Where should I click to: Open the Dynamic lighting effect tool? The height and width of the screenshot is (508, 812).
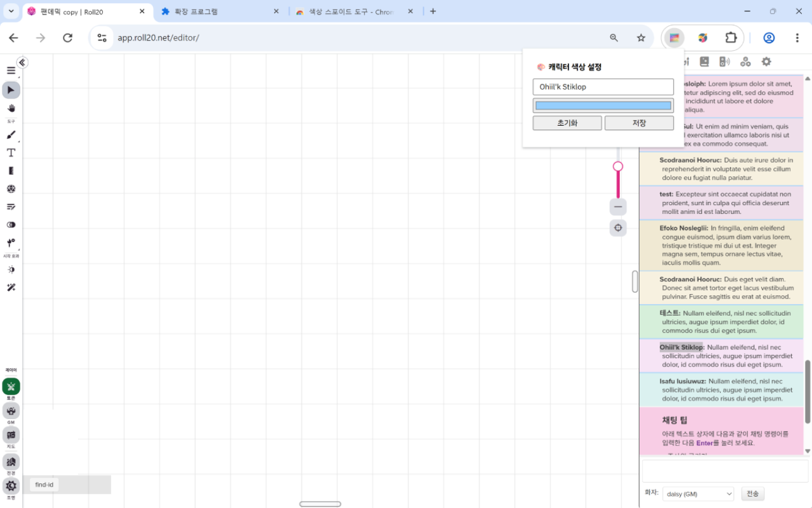pyautogui.click(x=11, y=270)
